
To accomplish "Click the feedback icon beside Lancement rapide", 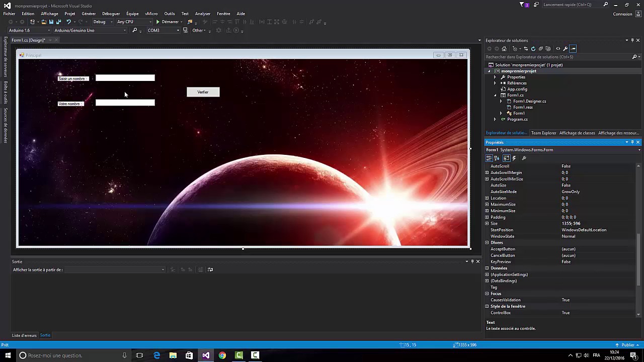I will click(x=536, y=5).
